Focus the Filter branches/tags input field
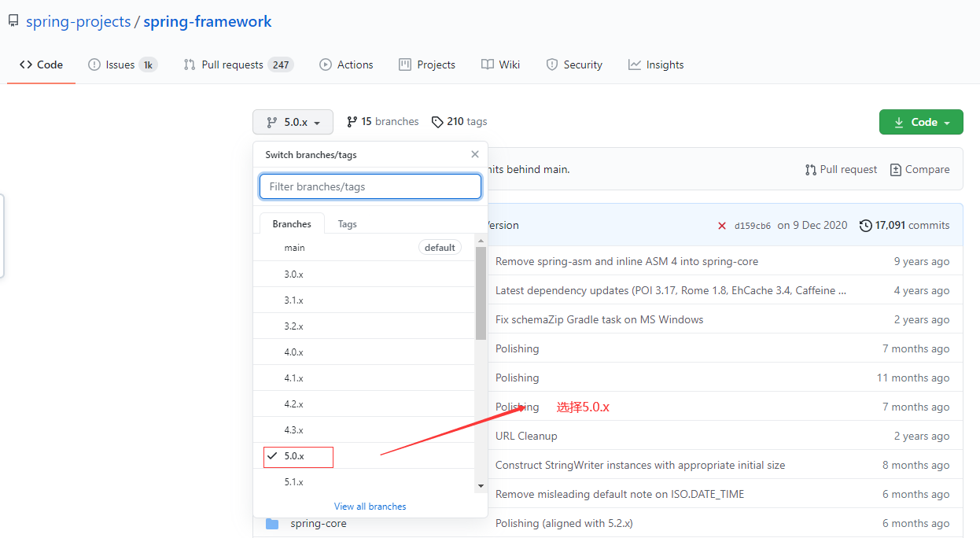Image resolution: width=980 pixels, height=538 pixels. pyautogui.click(x=370, y=186)
